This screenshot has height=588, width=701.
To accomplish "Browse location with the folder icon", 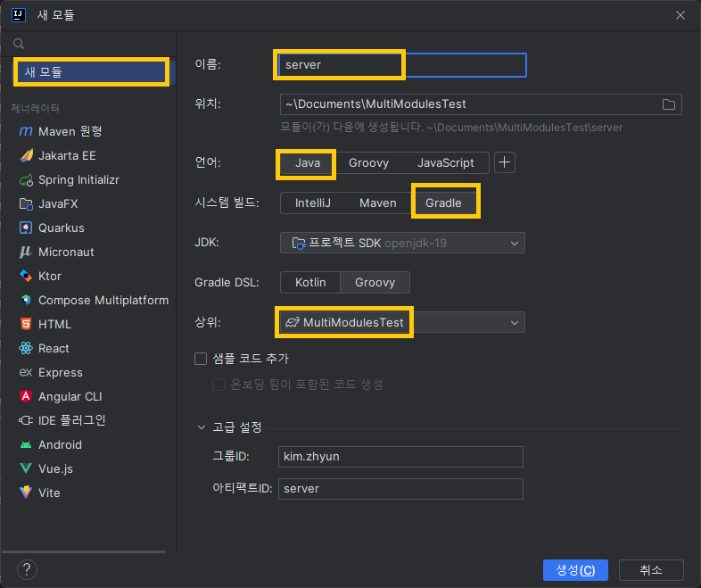I will (x=668, y=104).
